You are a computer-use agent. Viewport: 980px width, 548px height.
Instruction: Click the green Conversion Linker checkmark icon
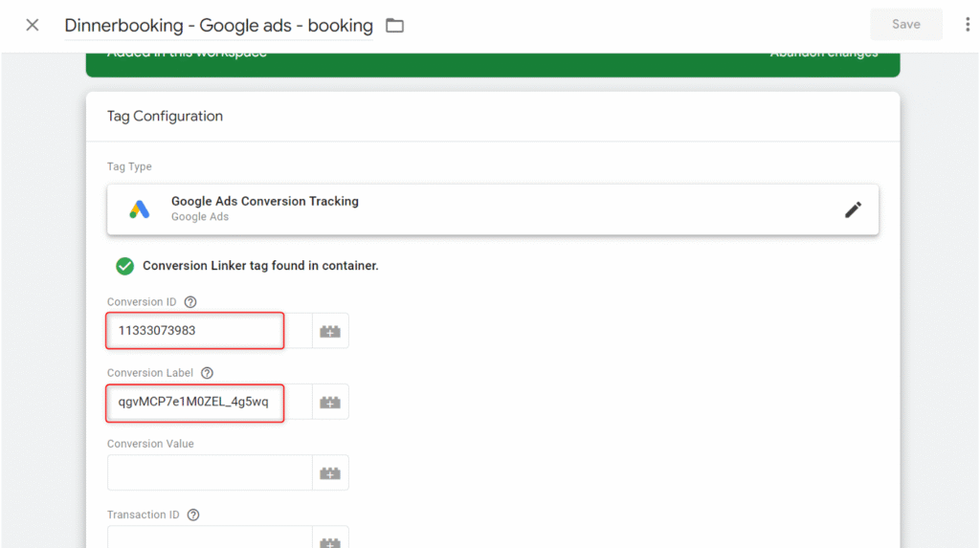point(124,266)
